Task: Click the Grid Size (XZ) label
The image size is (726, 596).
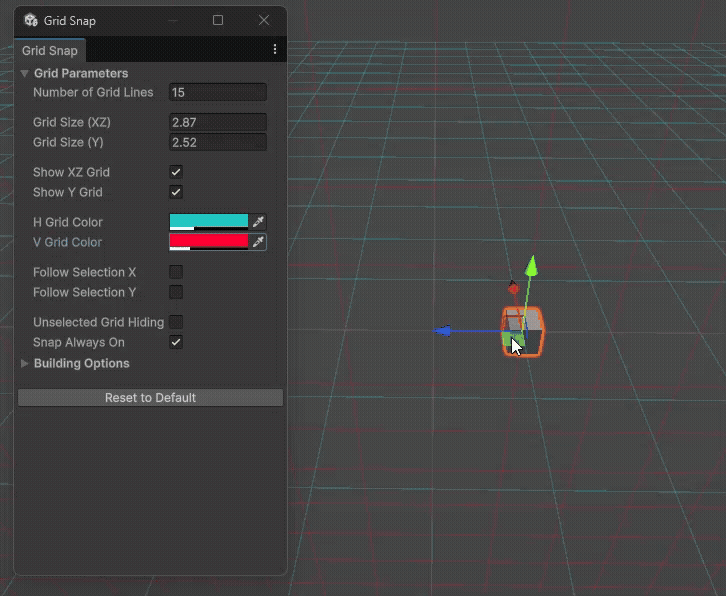Action: pos(72,122)
